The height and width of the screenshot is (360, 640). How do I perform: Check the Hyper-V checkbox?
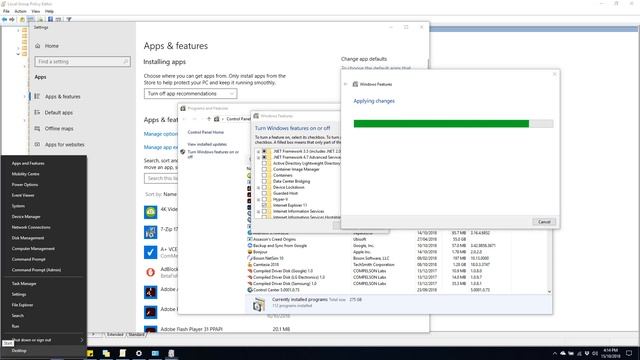(264, 199)
